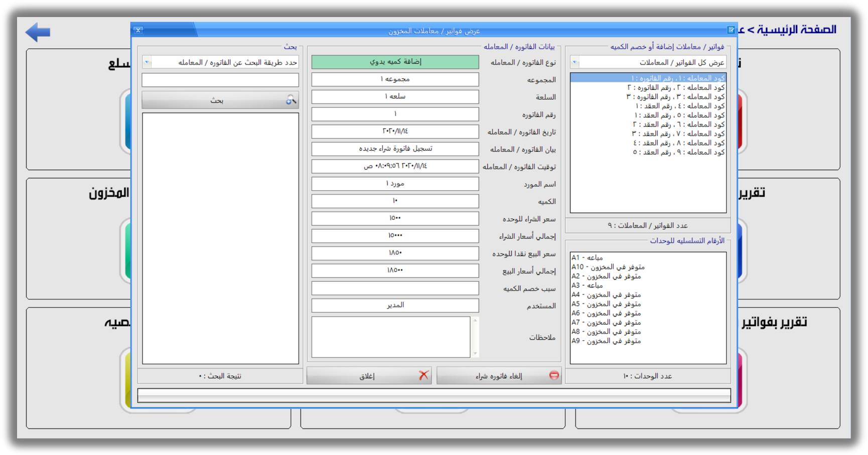This screenshot has height=455, width=868.
Task: Select row كود المعامله : ٨ ، رقم العقد : ٤
Action: tap(648, 143)
